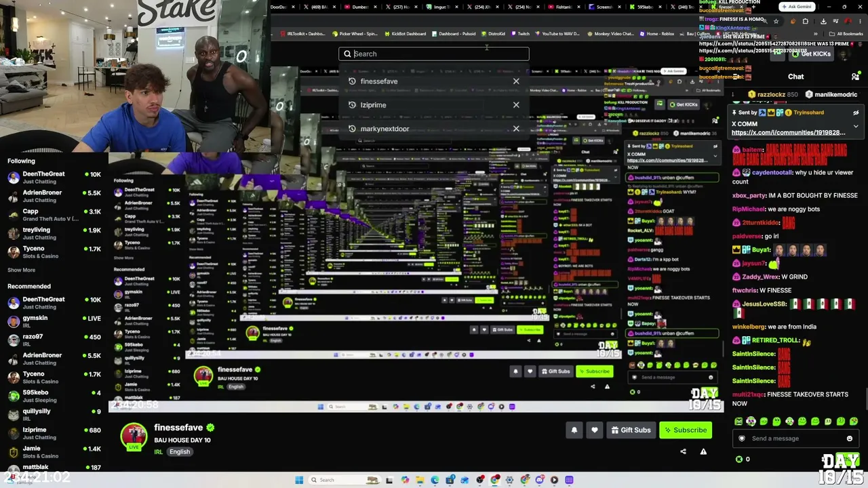Click the Get KICKs button
This screenshot has width=868, height=488.
tap(812, 54)
